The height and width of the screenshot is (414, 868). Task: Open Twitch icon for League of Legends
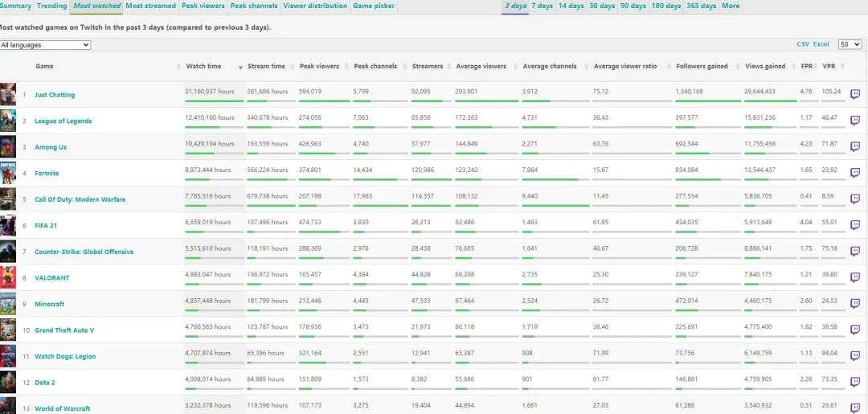[855, 121]
